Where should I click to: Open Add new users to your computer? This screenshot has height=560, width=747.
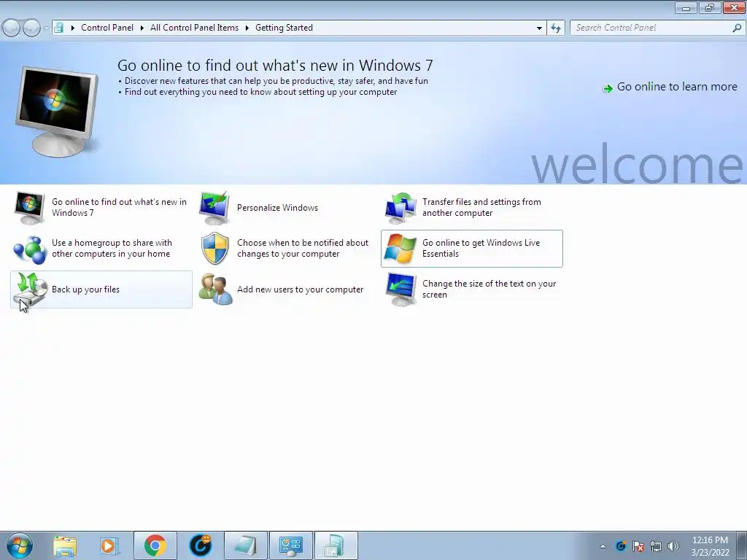pos(300,289)
